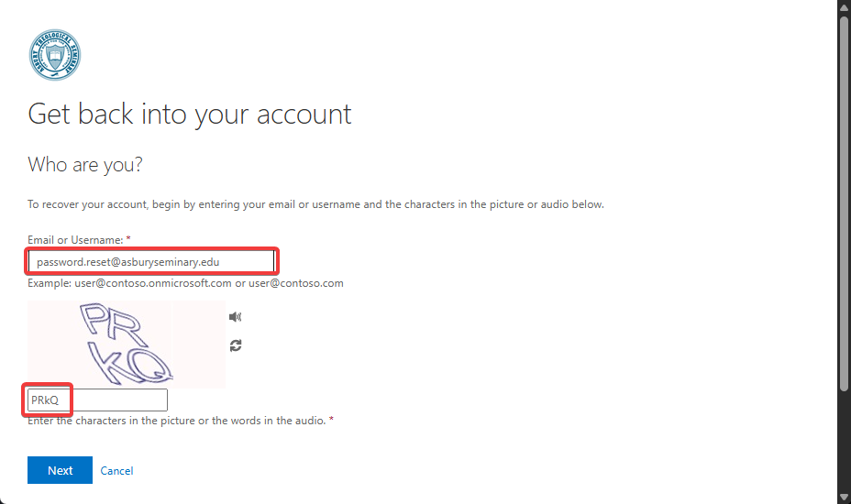Click the PRKQ captcha picture
The image size is (851, 504).
(x=126, y=344)
